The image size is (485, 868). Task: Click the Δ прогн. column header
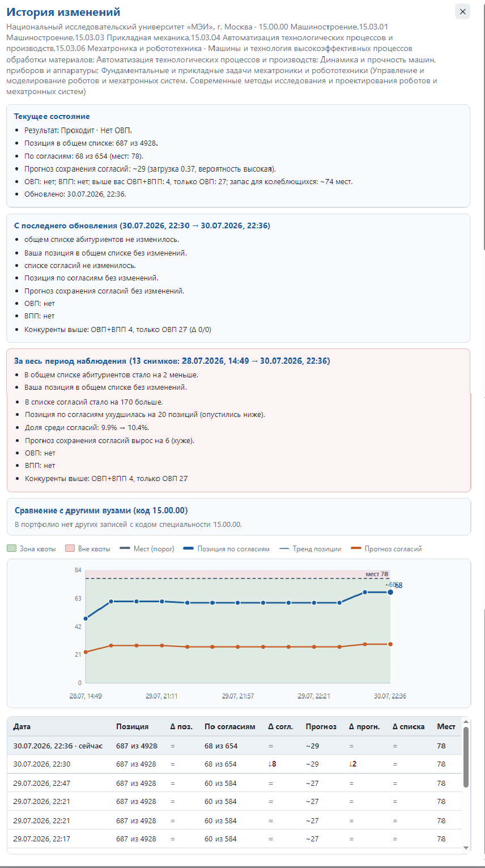tap(364, 726)
